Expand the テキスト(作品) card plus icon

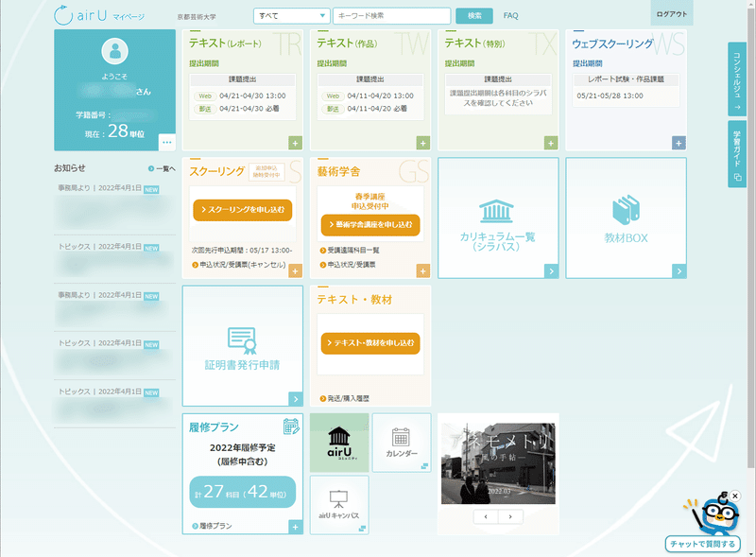[422, 143]
